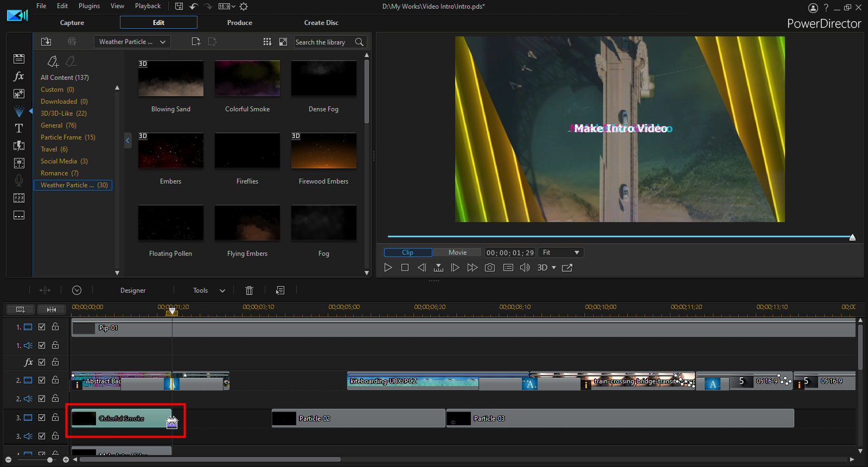Open the Transition Room icon
The image size is (868, 467).
click(19, 146)
